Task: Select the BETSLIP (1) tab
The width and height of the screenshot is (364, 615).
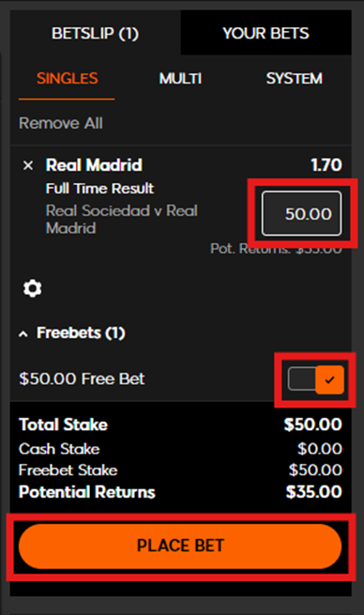Action: [95, 34]
